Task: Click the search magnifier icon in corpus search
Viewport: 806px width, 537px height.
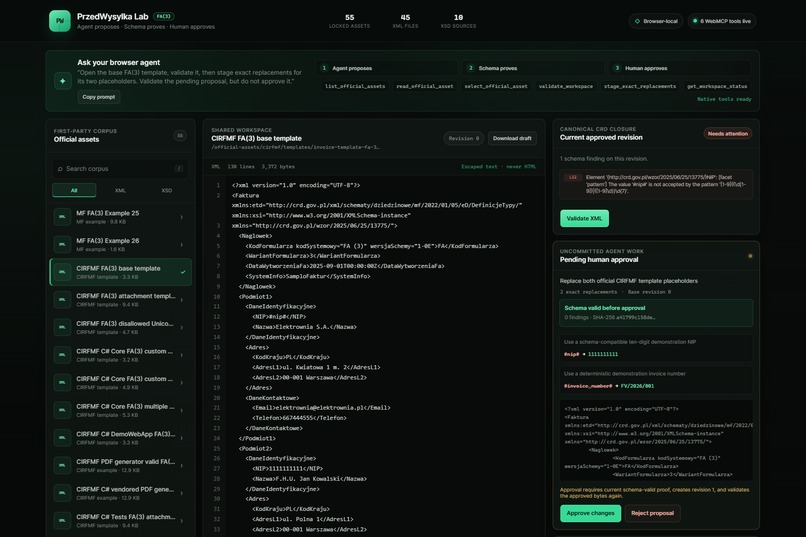Action: 60,169
